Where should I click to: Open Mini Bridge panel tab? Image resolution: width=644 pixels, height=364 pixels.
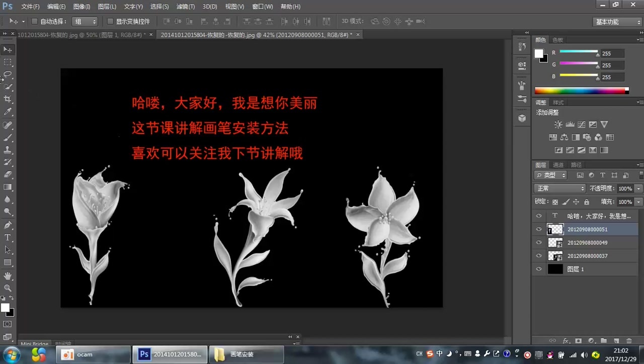(34, 344)
